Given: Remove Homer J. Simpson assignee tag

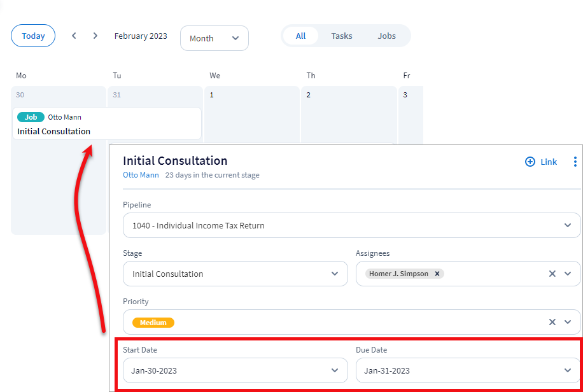Looking at the screenshot, I should pyautogui.click(x=437, y=274).
